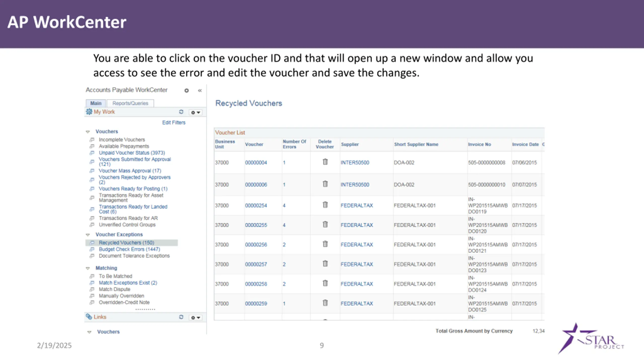Open voucher ID 00000004

[256, 163]
